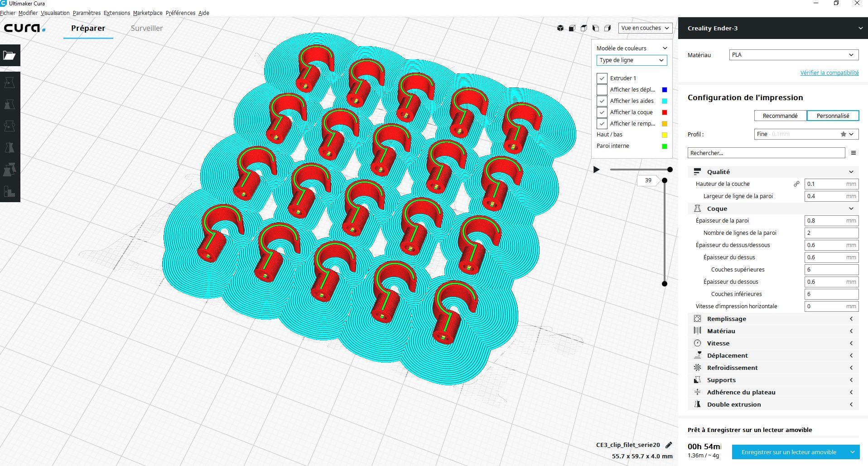868x466 pixels.
Task: Collapse the Modèle de couleurs panel chevron
Action: pyautogui.click(x=665, y=48)
